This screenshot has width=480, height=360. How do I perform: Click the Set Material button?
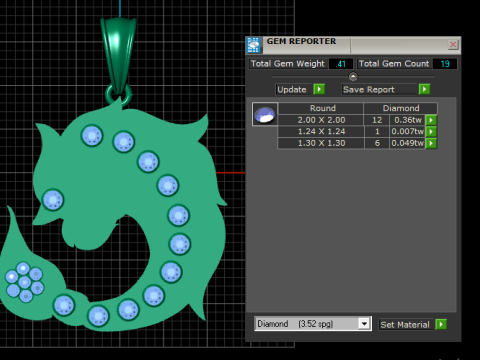point(405,325)
